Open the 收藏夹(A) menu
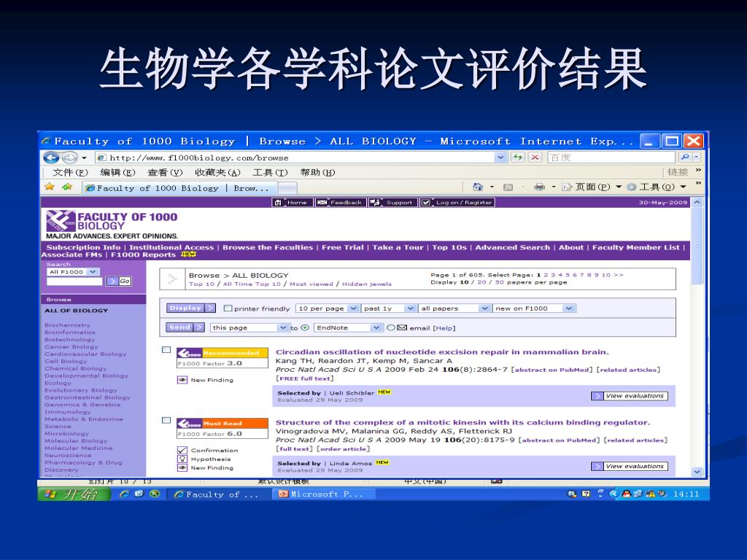747x560 pixels. pyautogui.click(x=217, y=172)
